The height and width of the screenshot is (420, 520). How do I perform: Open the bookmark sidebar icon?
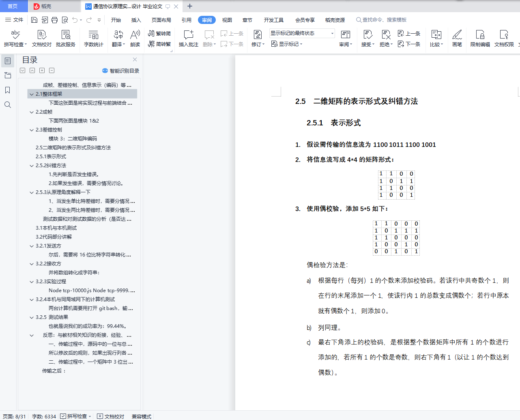[x=8, y=90]
